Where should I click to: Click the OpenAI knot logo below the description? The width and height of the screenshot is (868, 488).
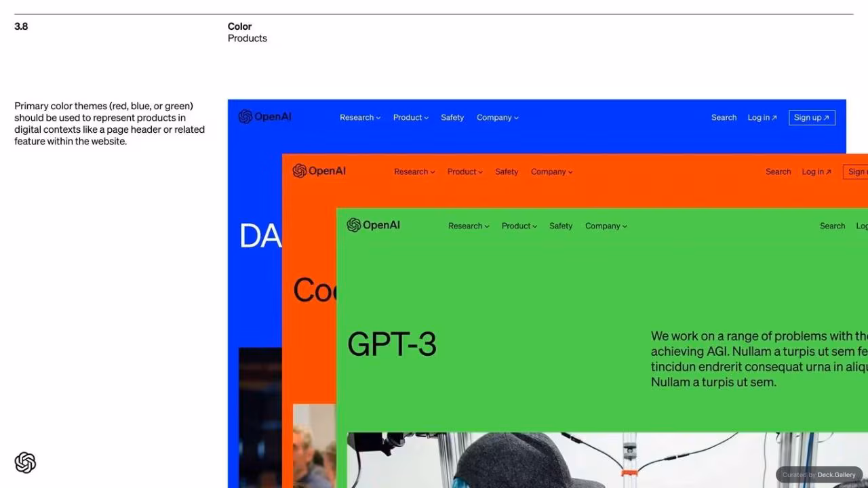25,463
